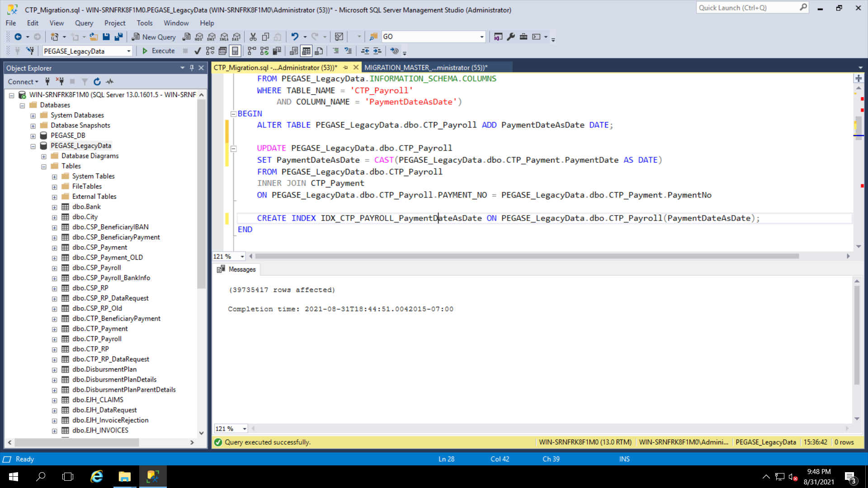Open the PEGASE_LegacyData database dropdown
Image resolution: width=868 pixels, height=488 pixels.
click(128, 51)
